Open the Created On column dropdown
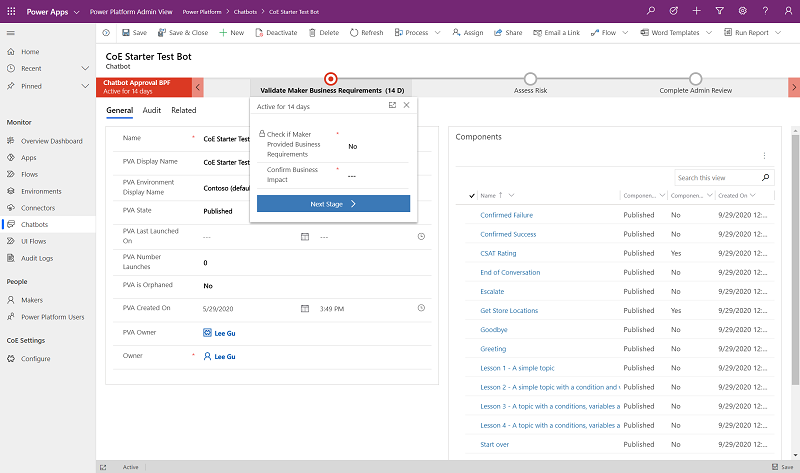 point(753,195)
